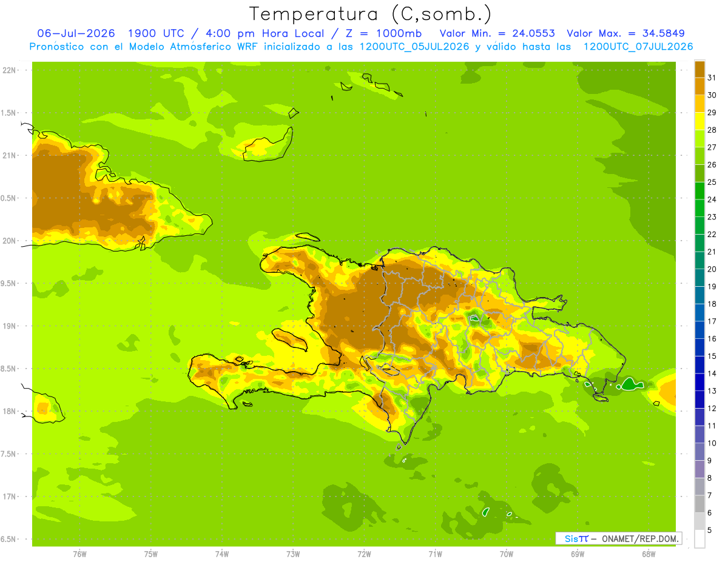Screen dimensions: 728x562
Task: Click the colorbar label "20"
Action: coord(712,269)
